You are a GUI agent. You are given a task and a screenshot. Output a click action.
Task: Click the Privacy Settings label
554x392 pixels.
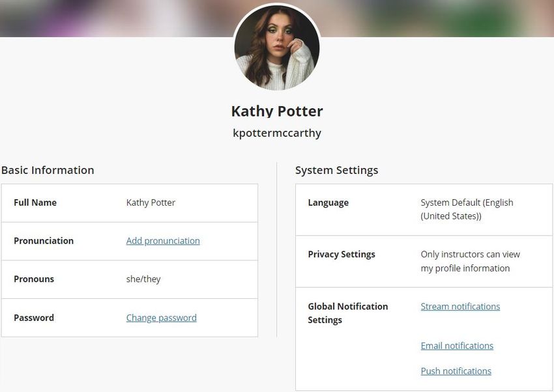pyautogui.click(x=342, y=255)
